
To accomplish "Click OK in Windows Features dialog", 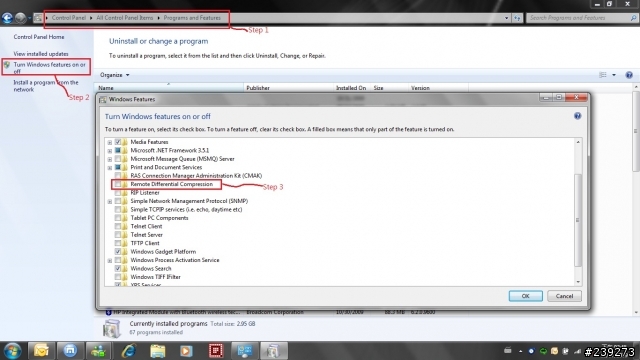I will tap(526, 296).
